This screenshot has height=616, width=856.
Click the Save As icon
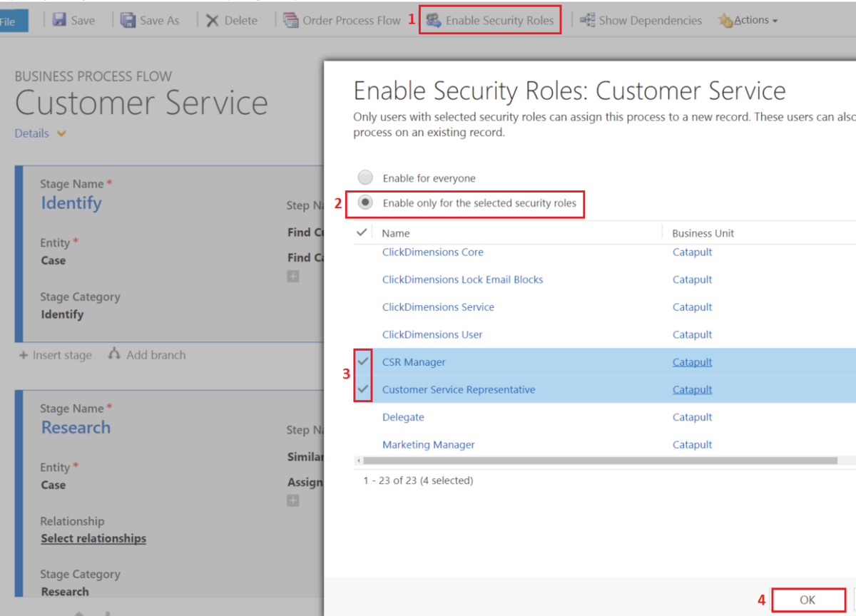click(128, 20)
